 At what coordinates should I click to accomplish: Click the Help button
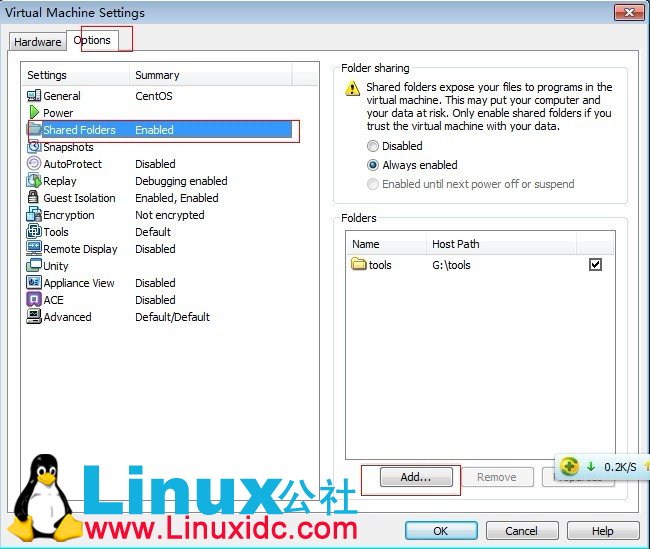pos(603,531)
